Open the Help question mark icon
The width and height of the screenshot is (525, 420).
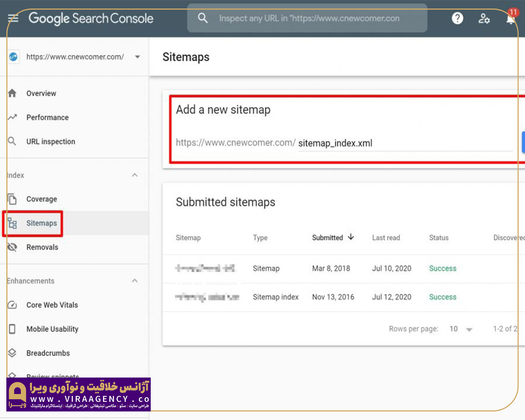coord(457,18)
